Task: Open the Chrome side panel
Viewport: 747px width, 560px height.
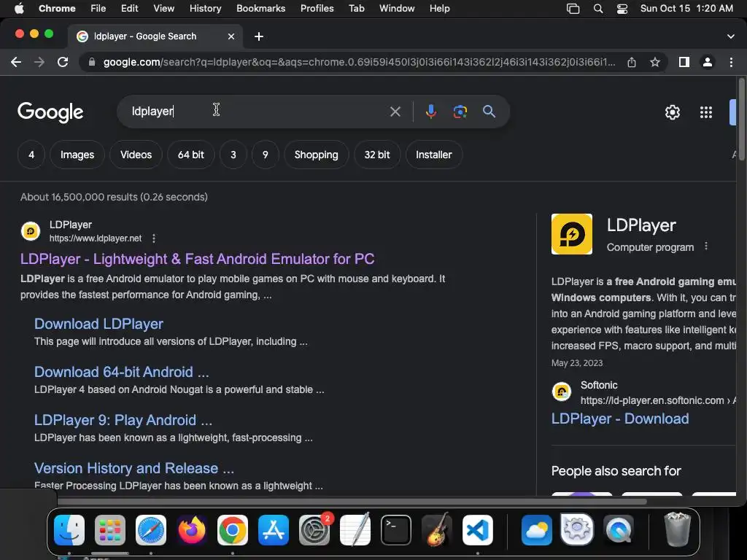Action: point(684,62)
